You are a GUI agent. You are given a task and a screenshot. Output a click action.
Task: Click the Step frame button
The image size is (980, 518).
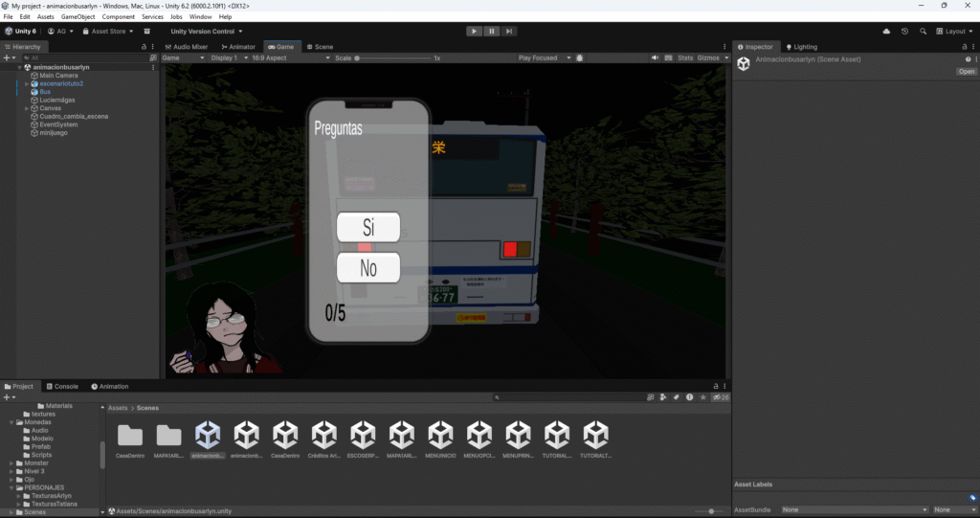pyautogui.click(x=510, y=31)
